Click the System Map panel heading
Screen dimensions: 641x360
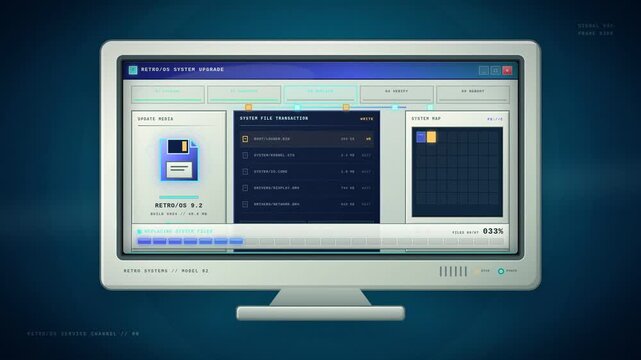tap(426, 119)
